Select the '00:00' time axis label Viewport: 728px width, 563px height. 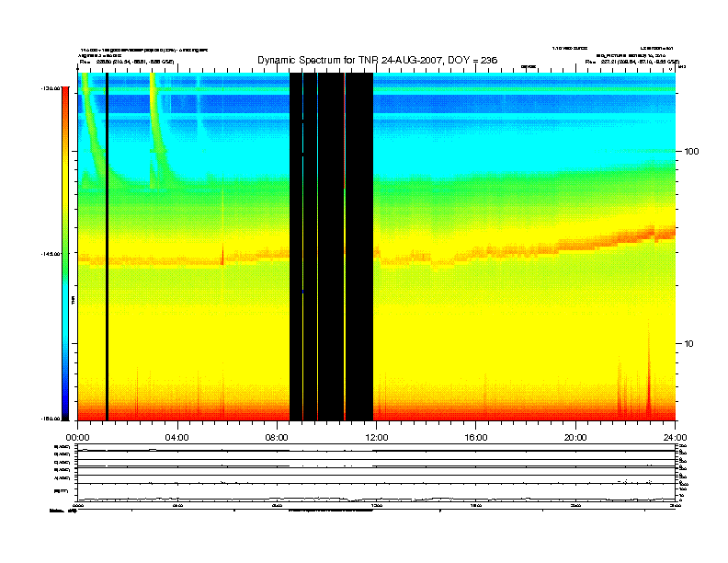click(77, 438)
